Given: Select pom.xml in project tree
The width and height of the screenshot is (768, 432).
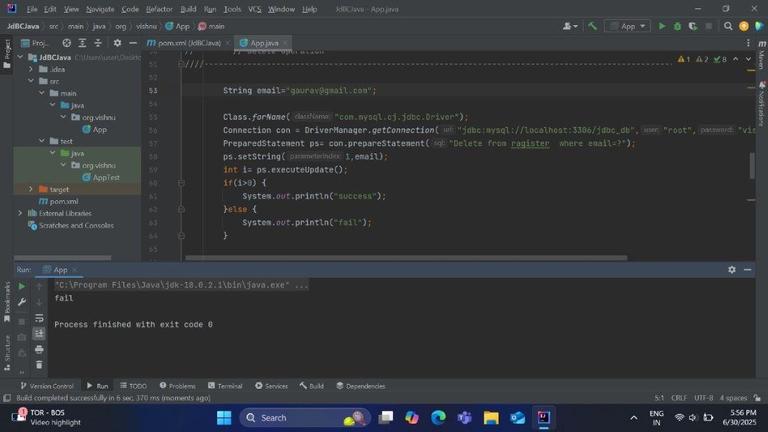Looking at the screenshot, I should pyautogui.click(x=59, y=201).
